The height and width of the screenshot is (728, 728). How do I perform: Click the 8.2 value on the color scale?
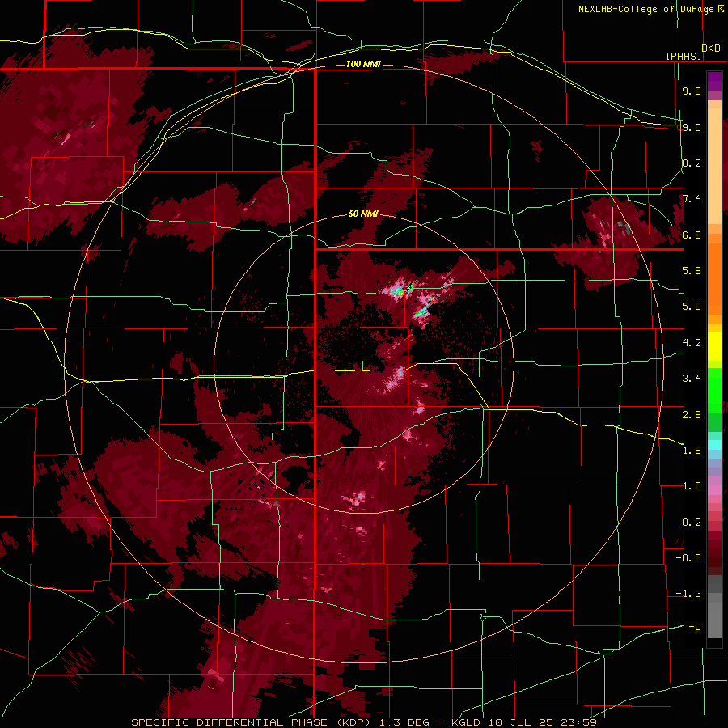click(692, 163)
